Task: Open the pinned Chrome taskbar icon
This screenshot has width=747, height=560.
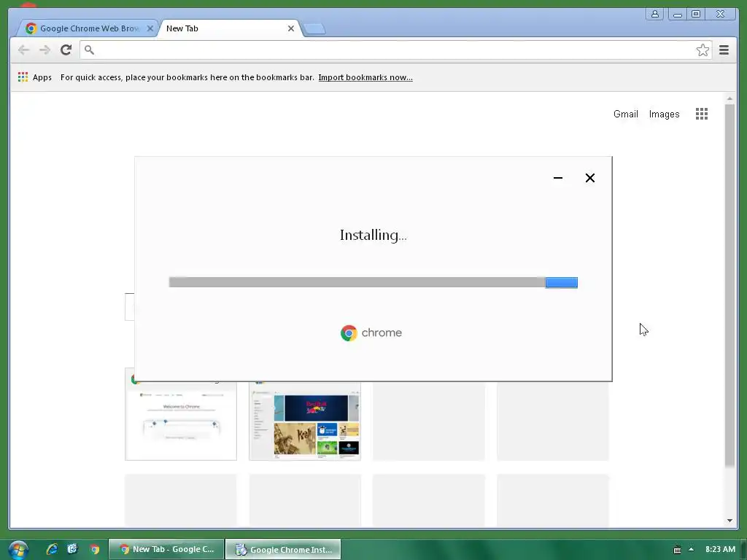Action: coord(95,549)
